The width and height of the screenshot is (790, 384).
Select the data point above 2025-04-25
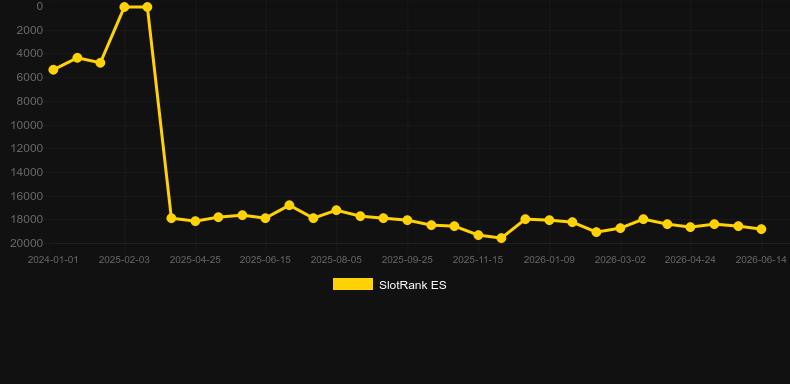[x=195, y=221]
